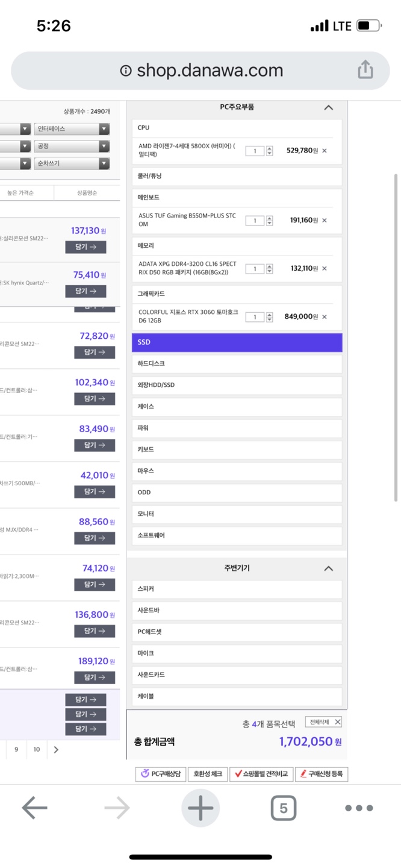Click quantity field of the RTX 3060 item

(x=255, y=317)
